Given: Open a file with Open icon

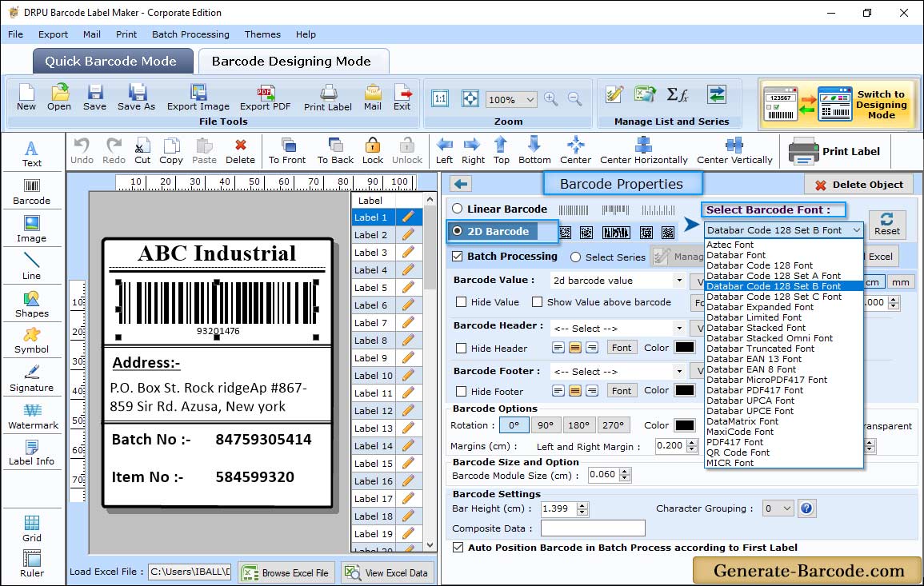Looking at the screenshot, I should (x=59, y=98).
